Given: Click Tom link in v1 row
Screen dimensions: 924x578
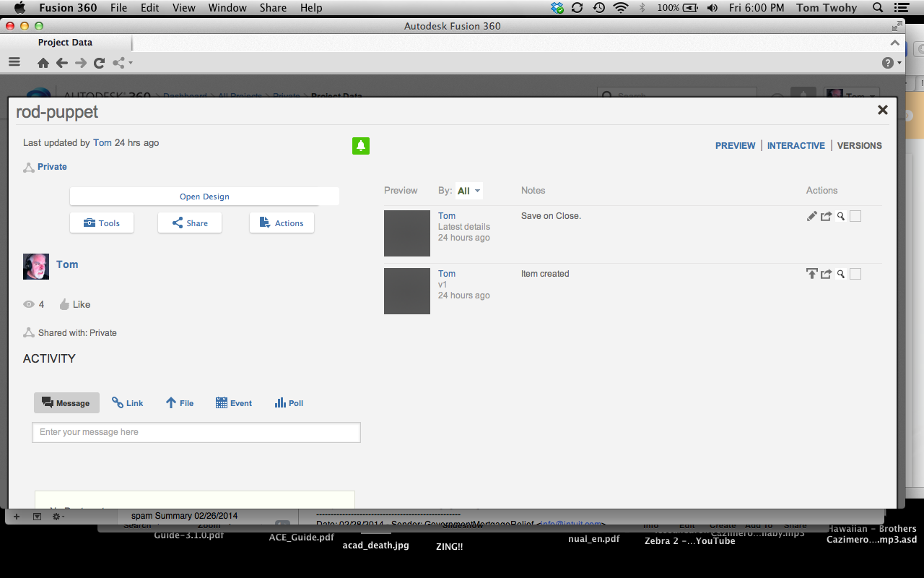Looking at the screenshot, I should coord(447,274).
